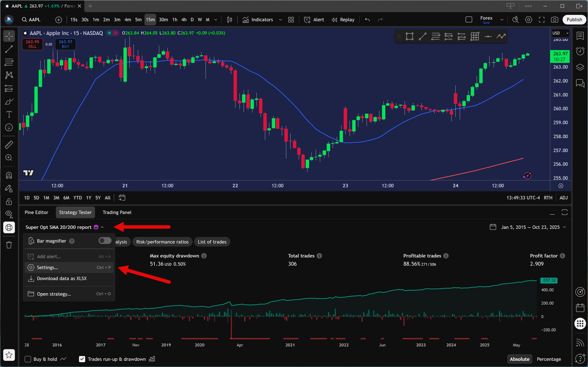Open the Go to date calendar icon
588x367 pixels.
point(122,198)
